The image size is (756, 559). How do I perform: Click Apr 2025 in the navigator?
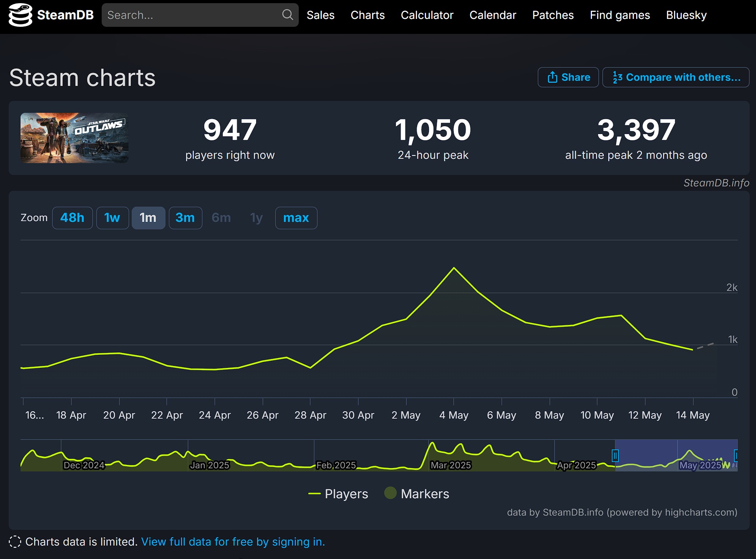coord(576,465)
